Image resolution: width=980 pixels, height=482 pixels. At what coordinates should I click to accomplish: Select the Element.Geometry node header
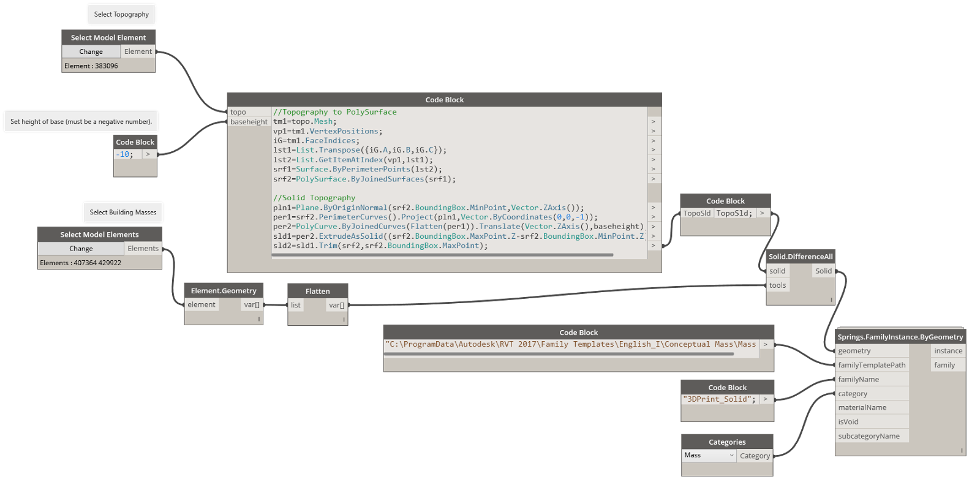[x=224, y=290]
